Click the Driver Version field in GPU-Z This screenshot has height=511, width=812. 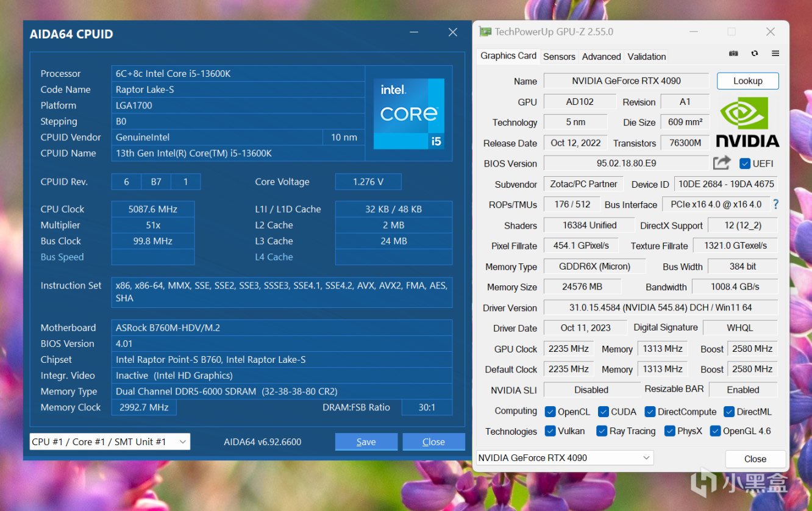[661, 308]
